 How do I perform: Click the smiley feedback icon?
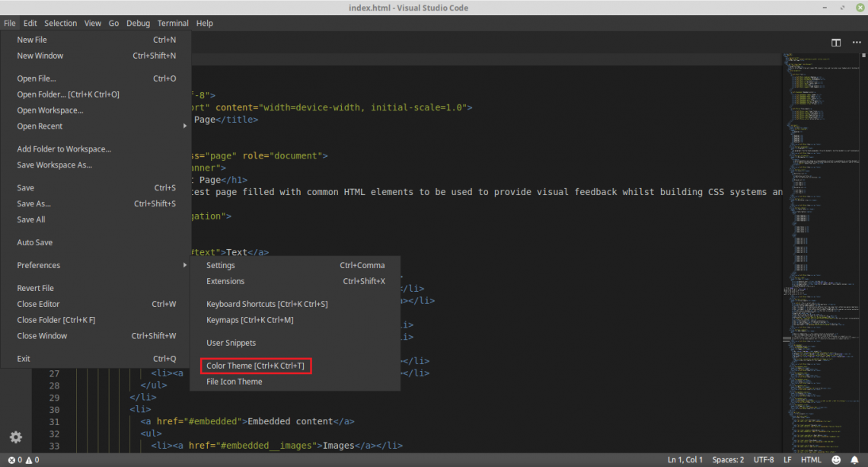[x=836, y=460]
